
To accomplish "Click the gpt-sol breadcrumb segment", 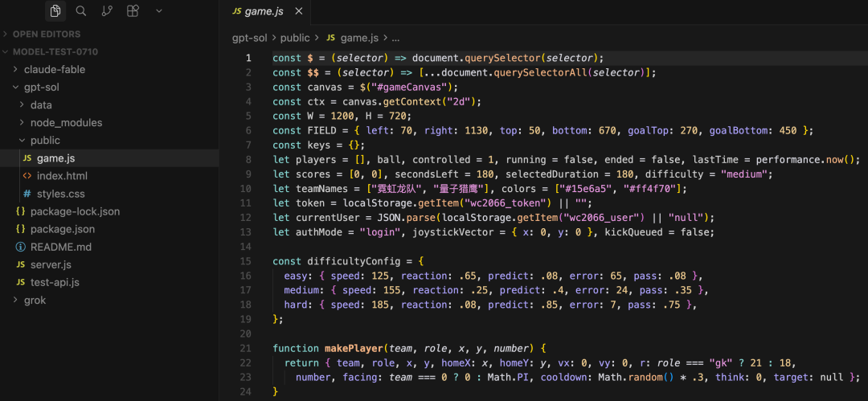I will tap(250, 38).
